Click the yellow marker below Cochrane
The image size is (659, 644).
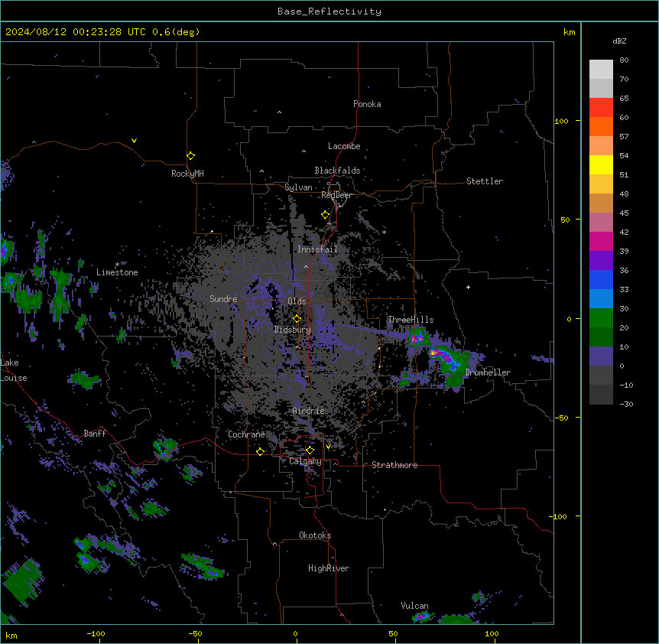point(260,451)
